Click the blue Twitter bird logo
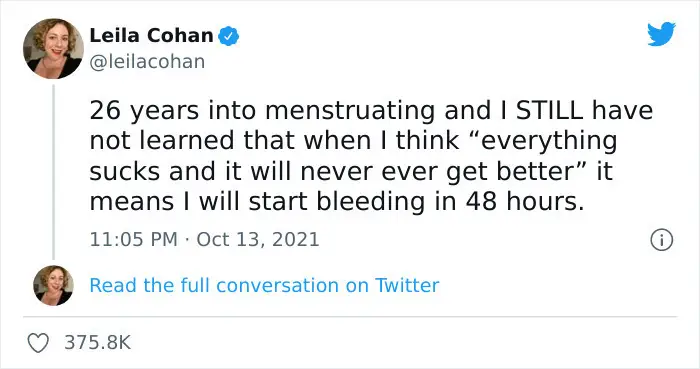 (661, 34)
